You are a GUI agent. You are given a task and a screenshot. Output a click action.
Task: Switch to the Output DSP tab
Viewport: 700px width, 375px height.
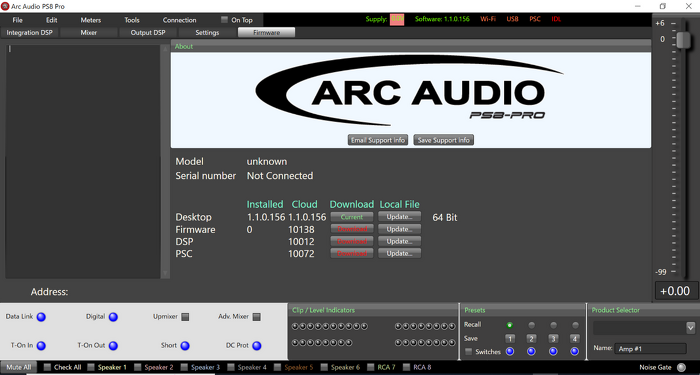click(x=148, y=33)
